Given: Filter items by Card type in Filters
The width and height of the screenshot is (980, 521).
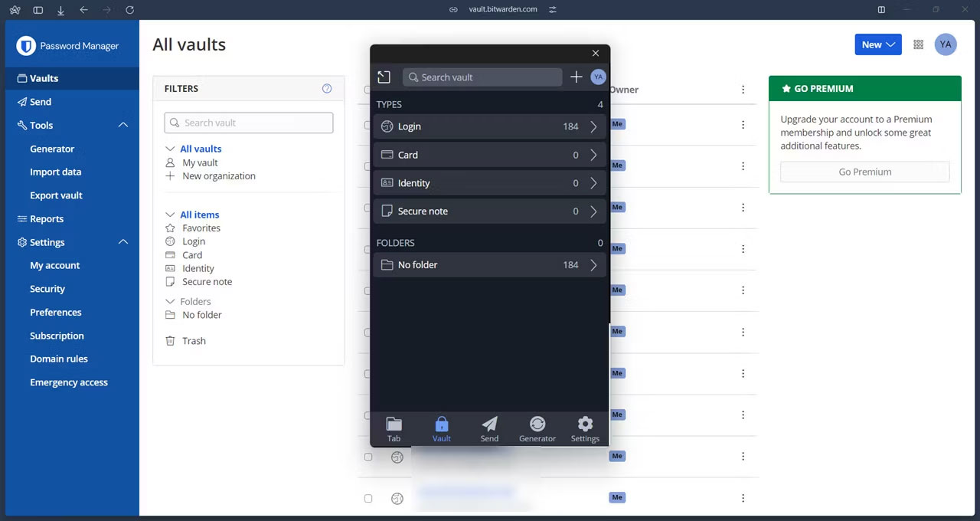Looking at the screenshot, I should [192, 255].
